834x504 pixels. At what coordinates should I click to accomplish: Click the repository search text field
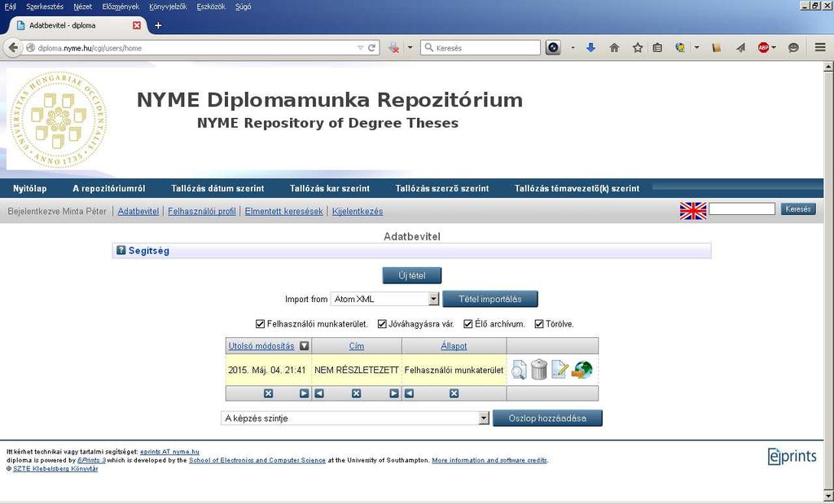(741, 209)
